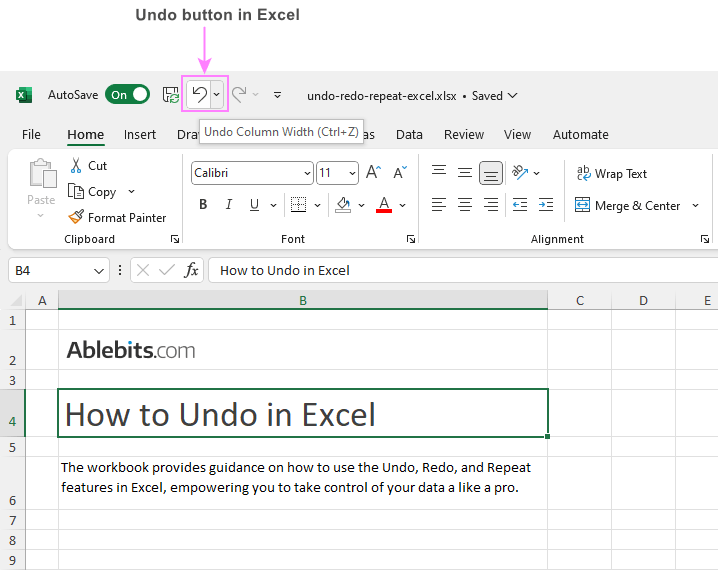The height and width of the screenshot is (570, 718).
Task: Click the Insert Function fx icon
Action: [x=191, y=270]
